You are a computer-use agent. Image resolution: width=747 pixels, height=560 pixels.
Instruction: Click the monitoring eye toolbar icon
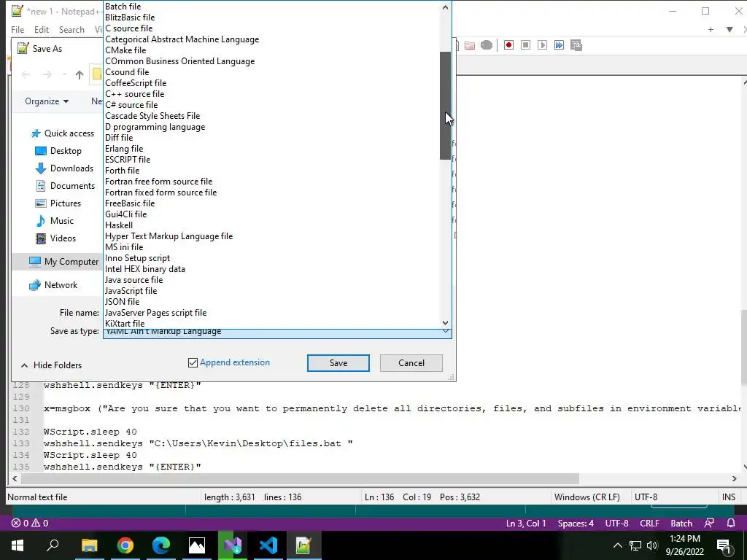[487, 45]
